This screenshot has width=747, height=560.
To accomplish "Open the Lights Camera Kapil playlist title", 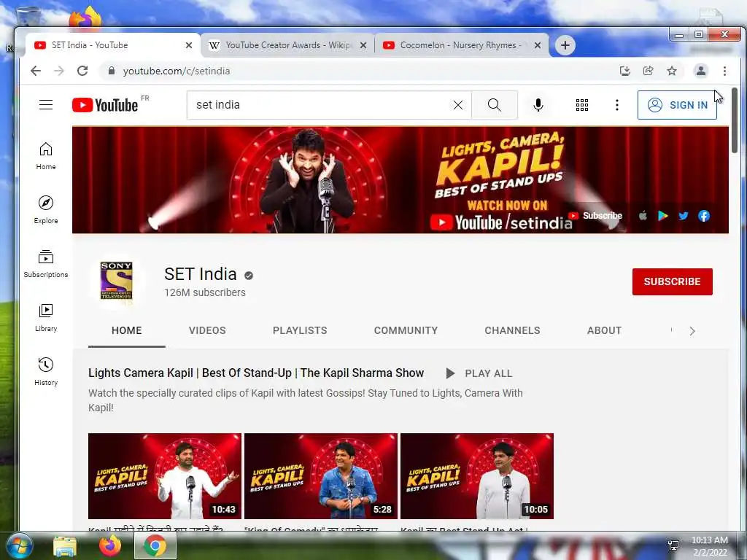I will (256, 373).
